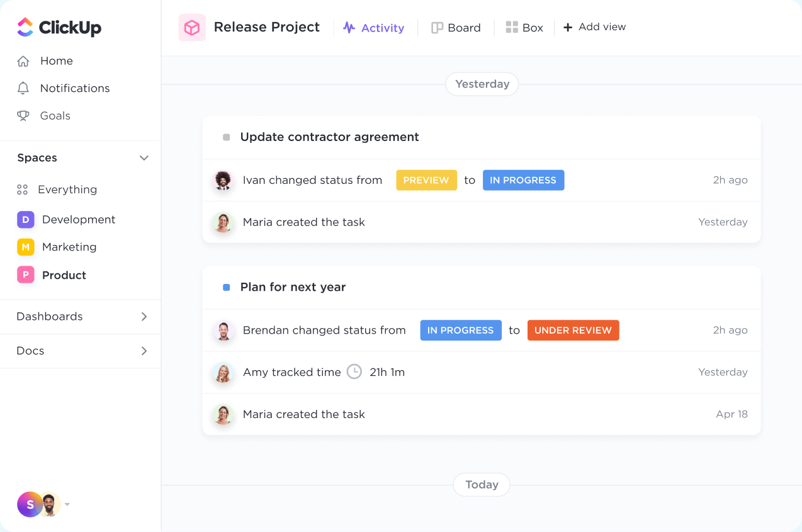Open the Marketing space

[69, 247]
